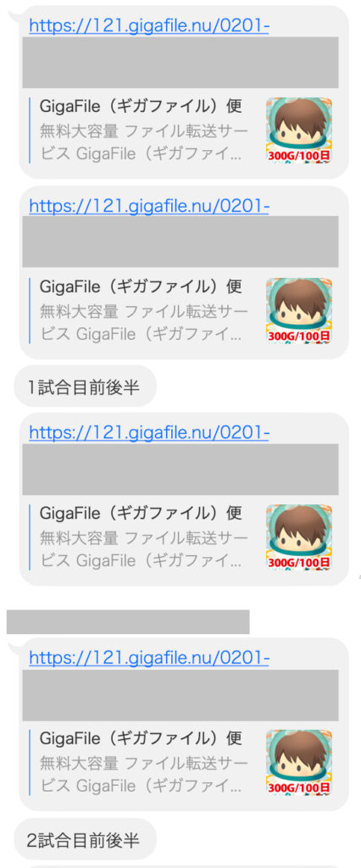This screenshot has height=868, width=361.
Task: Tap the mascot icon below the 1試合目前後半 message
Action: (x=299, y=537)
